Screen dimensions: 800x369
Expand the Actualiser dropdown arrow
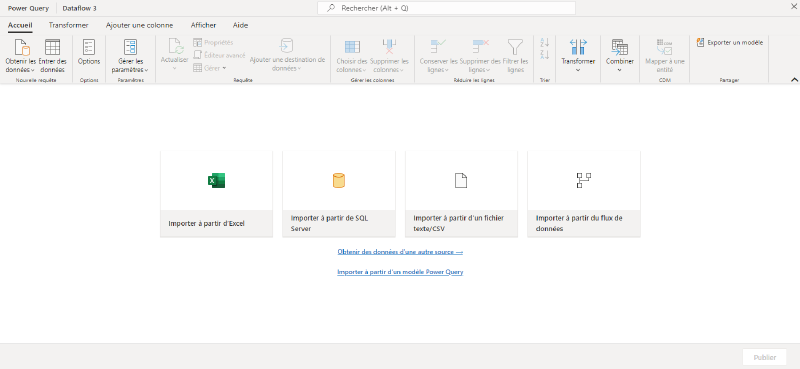pos(174,68)
